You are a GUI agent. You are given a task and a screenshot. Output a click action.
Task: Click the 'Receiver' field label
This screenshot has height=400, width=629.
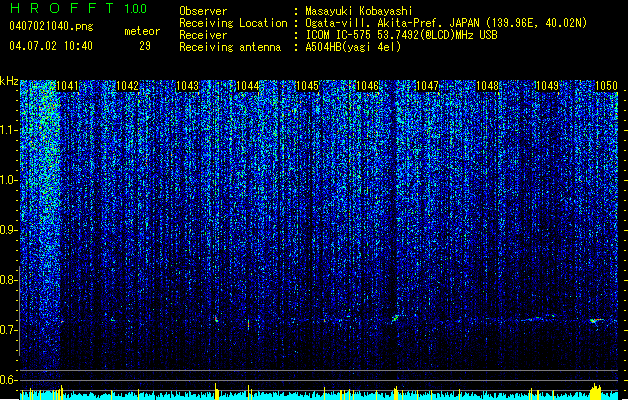click(203, 35)
